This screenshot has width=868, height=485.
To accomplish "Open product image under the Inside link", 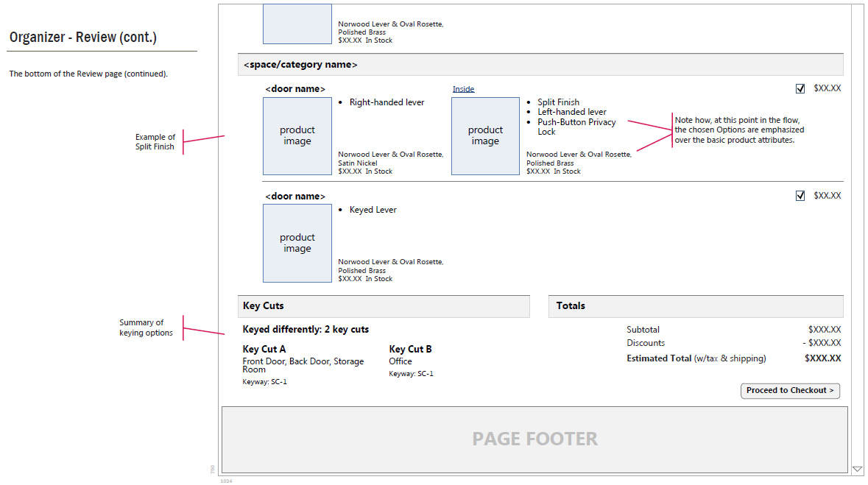I will pos(485,136).
